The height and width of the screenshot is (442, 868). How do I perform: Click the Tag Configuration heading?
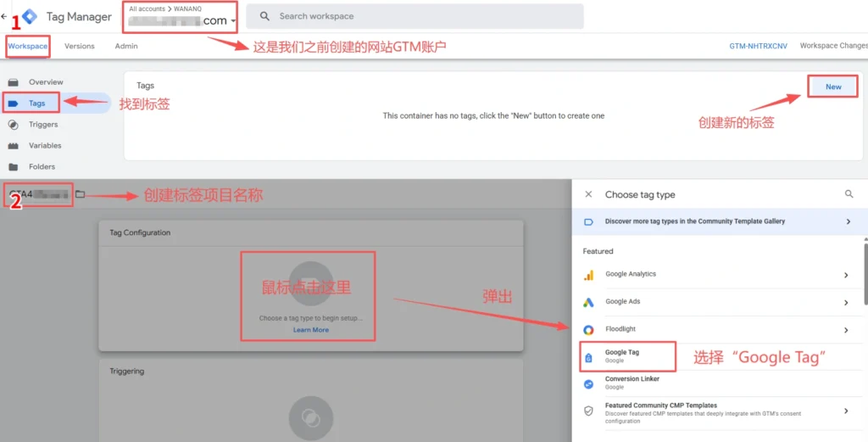click(140, 232)
